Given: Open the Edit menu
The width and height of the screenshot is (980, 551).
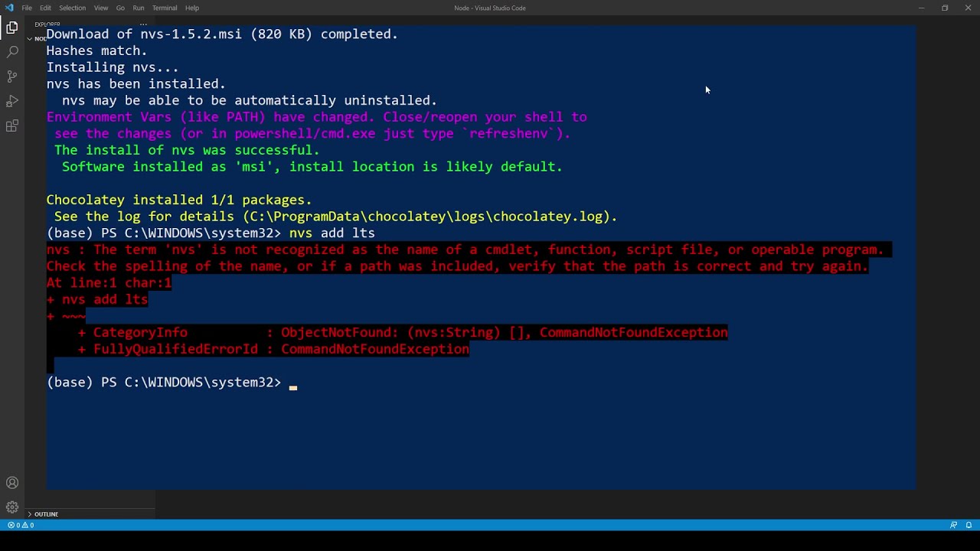Looking at the screenshot, I should 45,8.
